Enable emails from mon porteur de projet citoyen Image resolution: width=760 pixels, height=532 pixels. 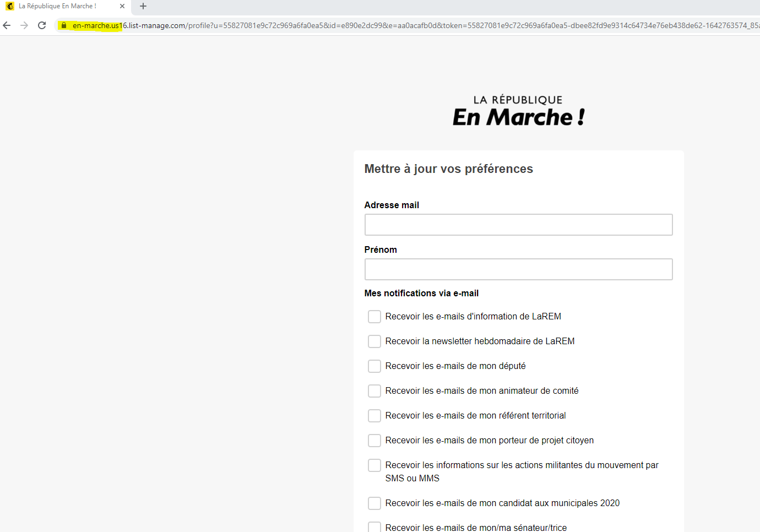(374, 441)
